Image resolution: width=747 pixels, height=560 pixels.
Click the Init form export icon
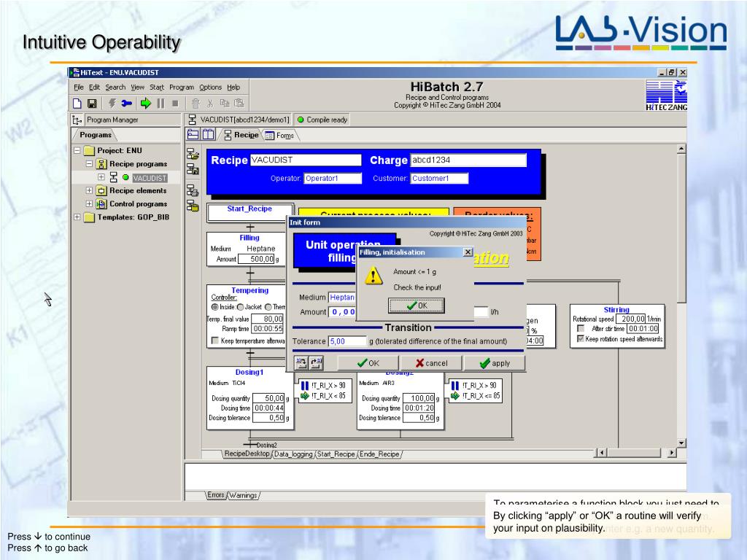click(x=317, y=363)
